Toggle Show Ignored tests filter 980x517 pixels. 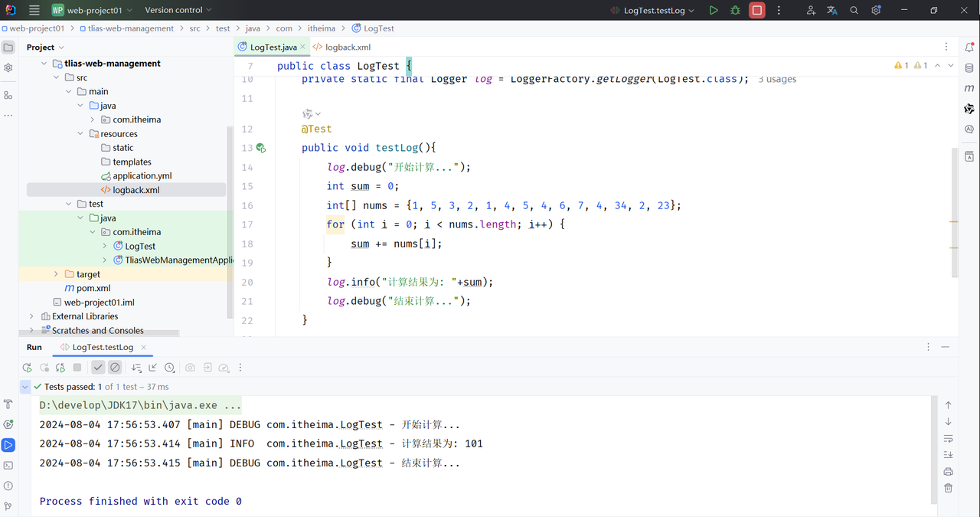[115, 368]
